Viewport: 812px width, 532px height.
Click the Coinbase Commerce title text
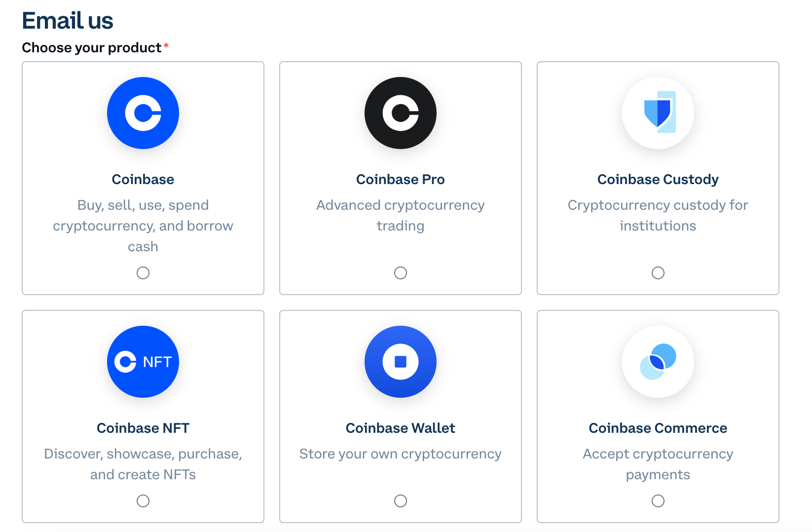[658, 428]
